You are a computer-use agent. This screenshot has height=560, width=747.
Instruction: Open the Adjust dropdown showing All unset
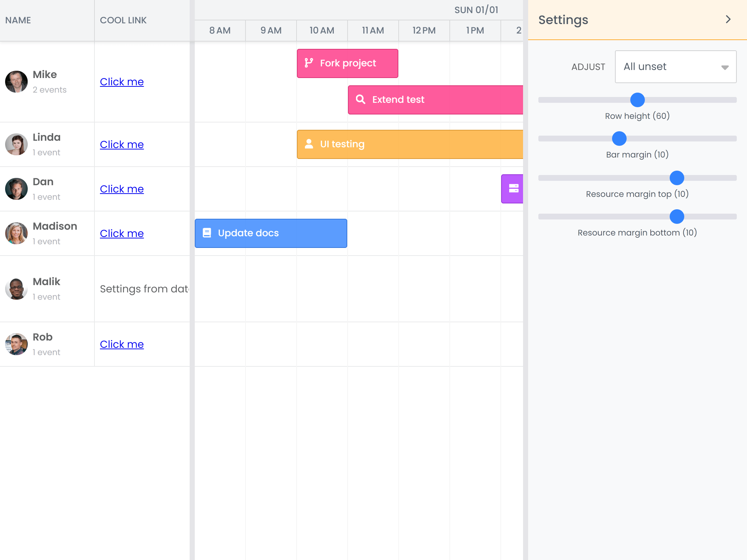coord(675,67)
